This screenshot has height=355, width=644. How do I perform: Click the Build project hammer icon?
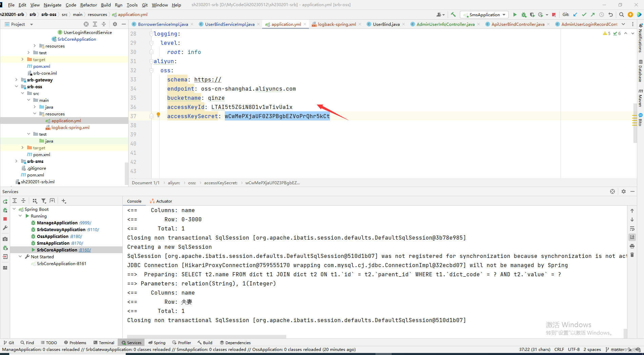click(453, 15)
